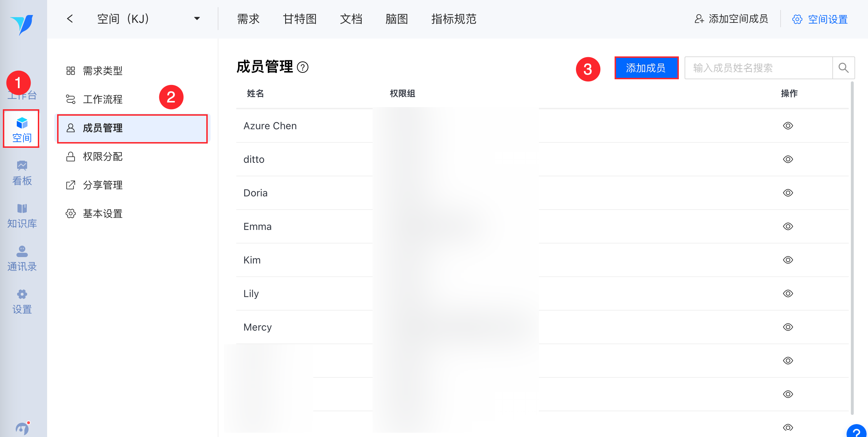This screenshot has width=868, height=437.
Task: Open the 设置 gear icon in sidebar
Action: tap(22, 295)
